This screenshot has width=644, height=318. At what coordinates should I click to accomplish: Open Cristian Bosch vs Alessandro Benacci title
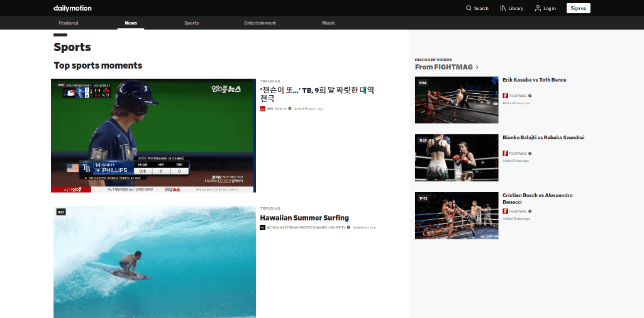pos(538,199)
